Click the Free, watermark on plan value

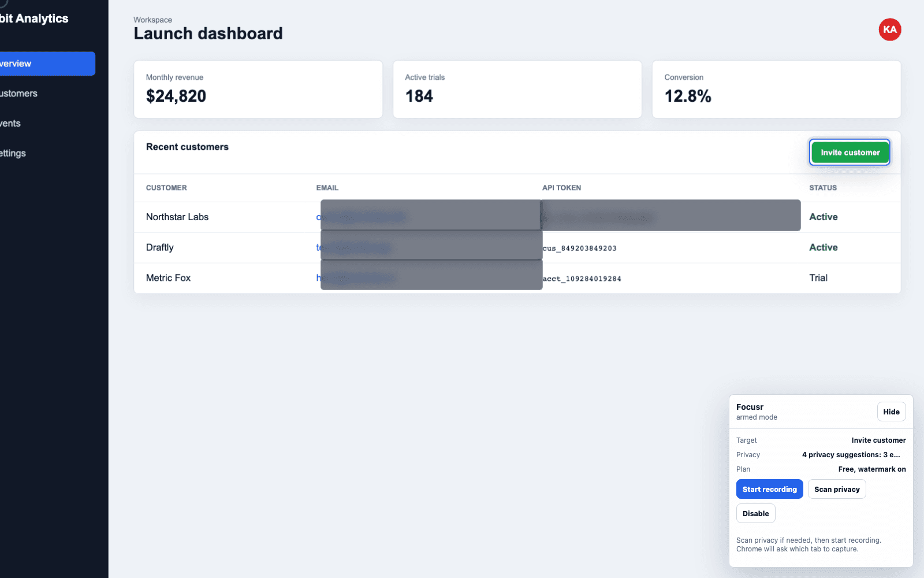click(x=872, y=469)
